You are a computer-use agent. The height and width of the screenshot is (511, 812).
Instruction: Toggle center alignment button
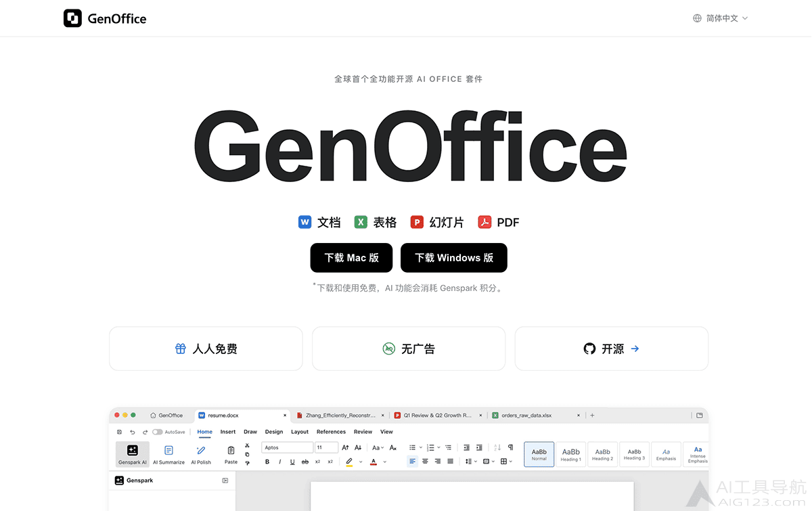(425, 461)
